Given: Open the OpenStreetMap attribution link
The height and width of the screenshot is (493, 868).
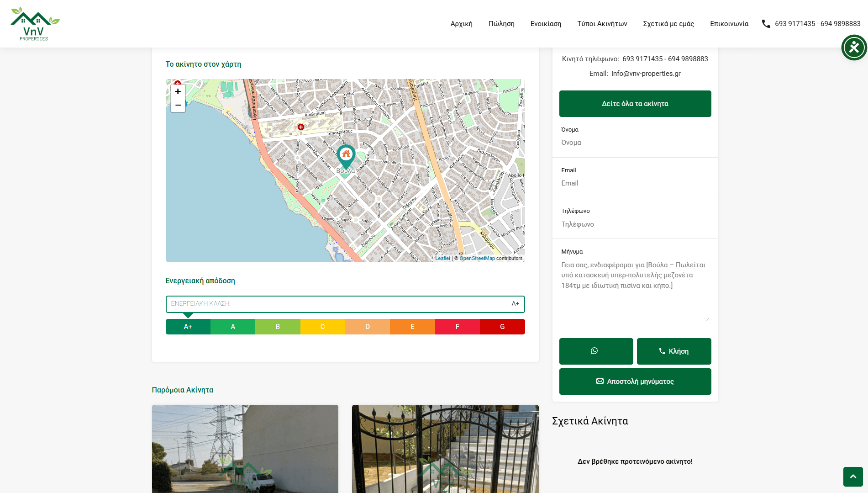Looking at the screenshot, I should tap(477, 259).
